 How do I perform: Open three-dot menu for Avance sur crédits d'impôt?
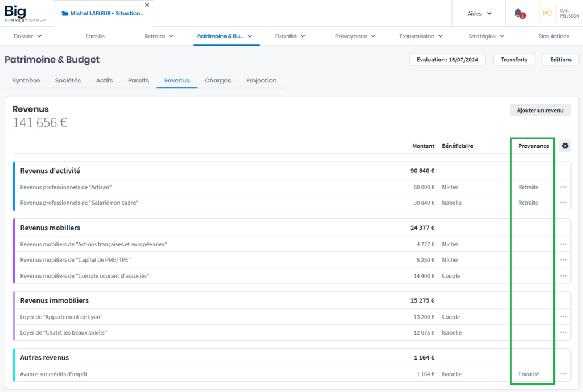click(564, 374)
